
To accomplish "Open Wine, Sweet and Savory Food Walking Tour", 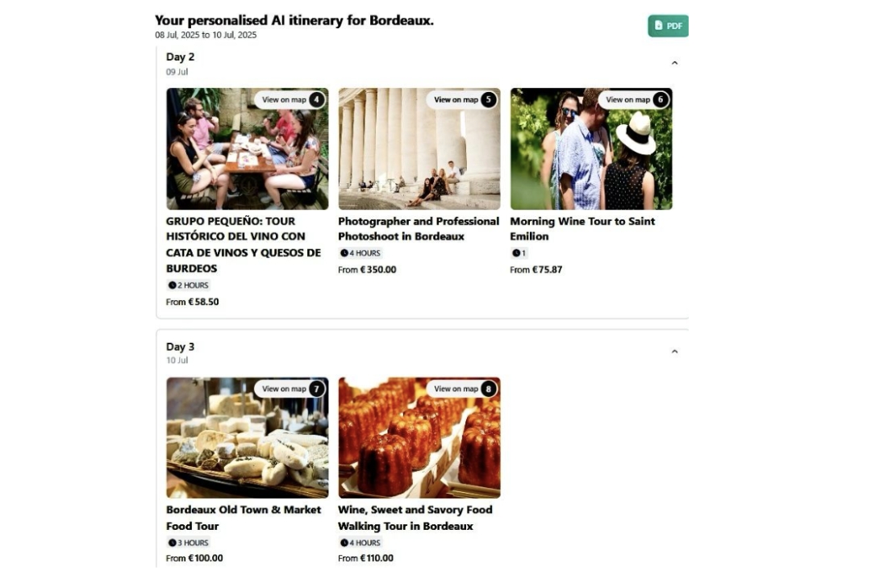I will point(415,517).
